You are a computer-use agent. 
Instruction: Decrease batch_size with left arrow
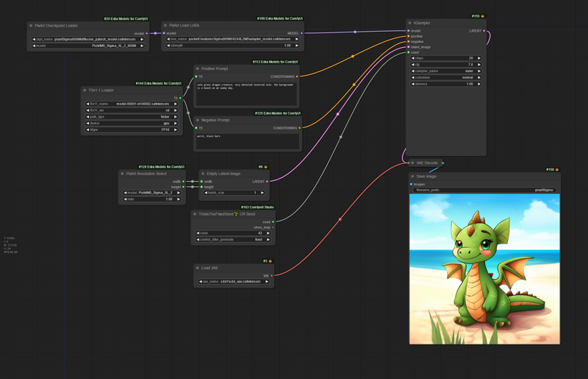pyautogui.click(x=206, y=193)
